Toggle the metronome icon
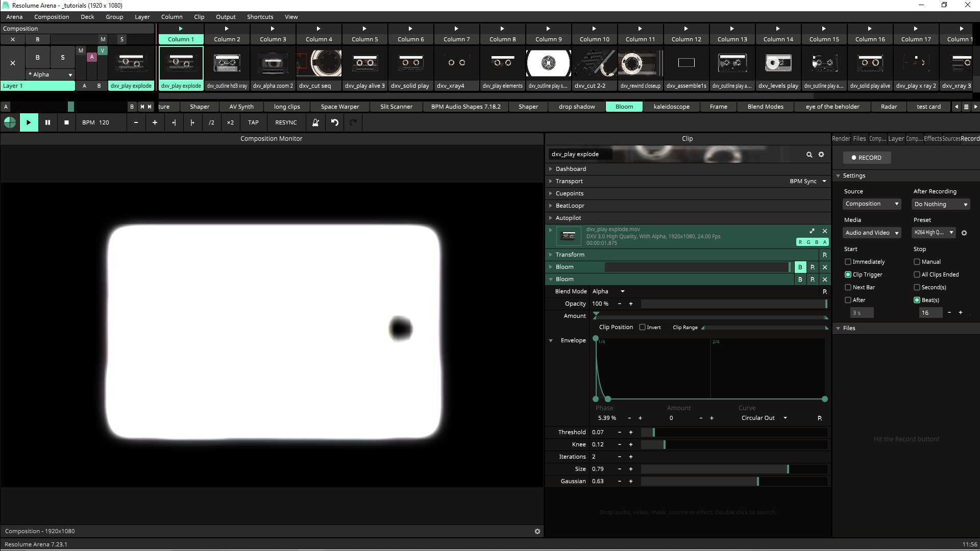The image size is (980, 551). [x=315, y=122]
